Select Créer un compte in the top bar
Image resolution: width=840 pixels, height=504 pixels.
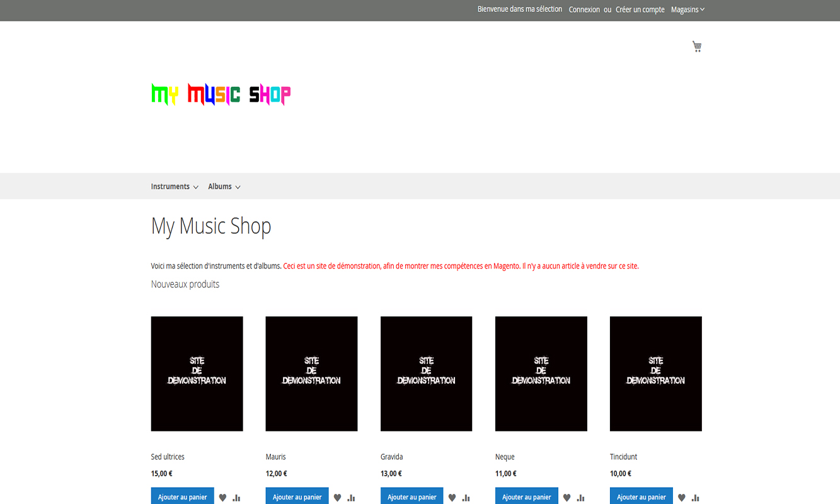click(640, 9)
